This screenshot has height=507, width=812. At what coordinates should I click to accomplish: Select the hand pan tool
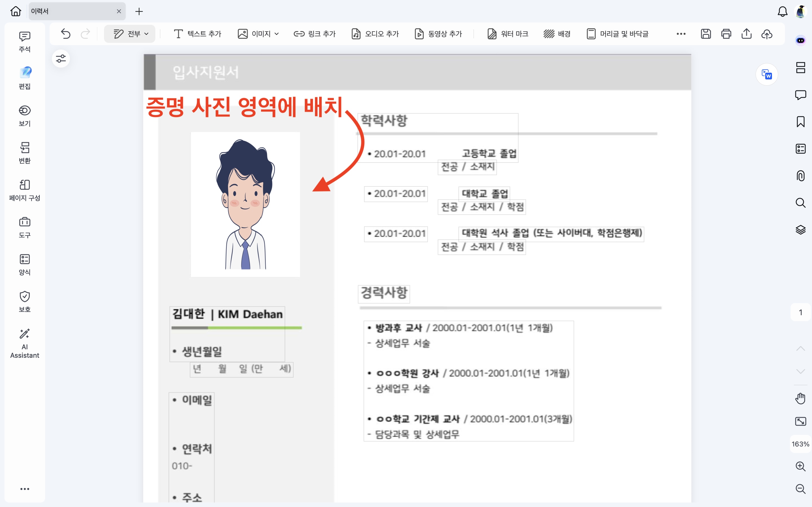(x=800, y=399)
